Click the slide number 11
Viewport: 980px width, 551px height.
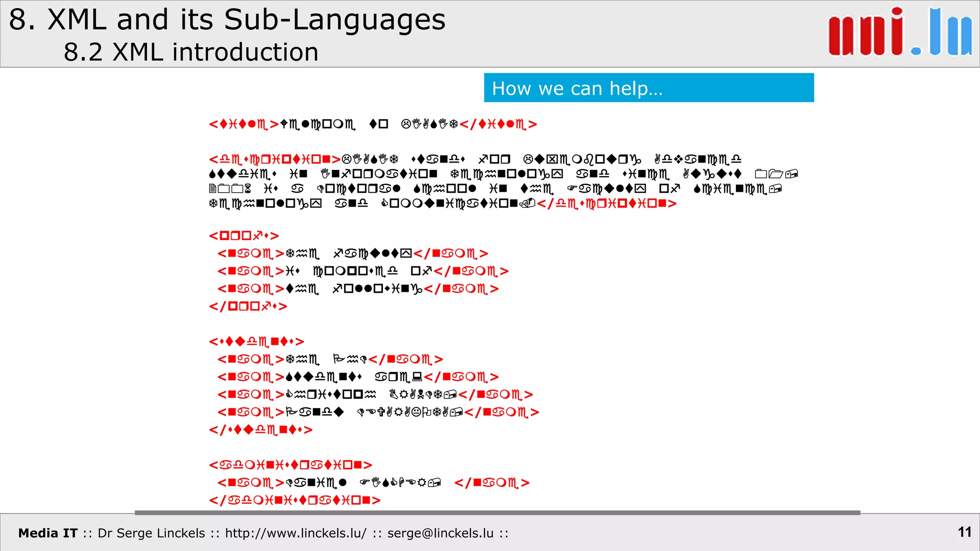click(x=964, y=532)
